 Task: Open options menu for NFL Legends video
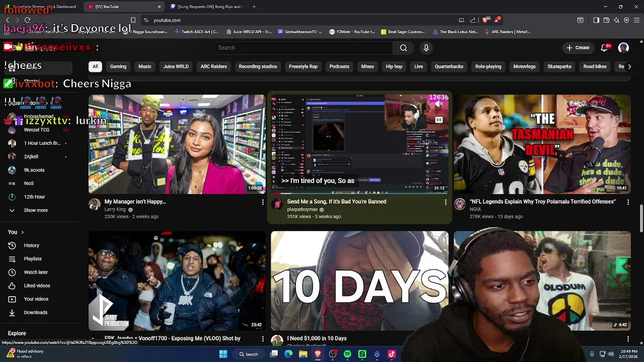point(628,202)
